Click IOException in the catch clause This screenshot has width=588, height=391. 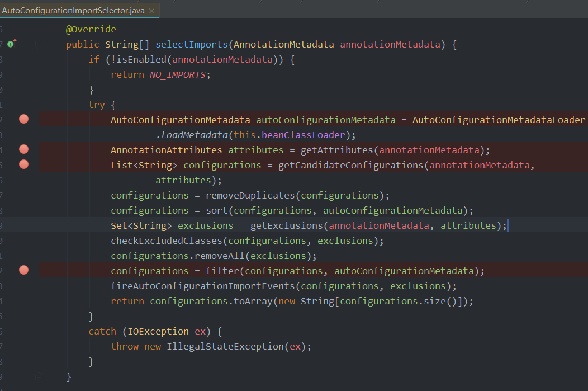[x=158, y=331]
